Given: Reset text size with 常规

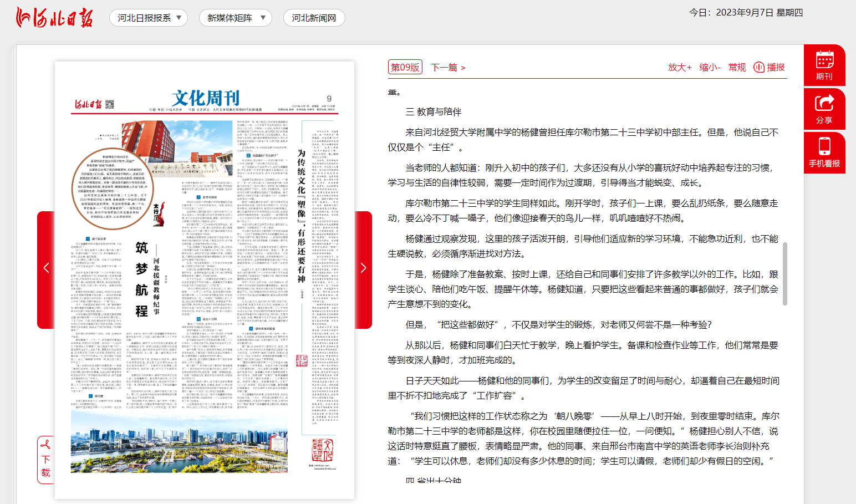Looking at the screenshot, I should pos(737,68).
